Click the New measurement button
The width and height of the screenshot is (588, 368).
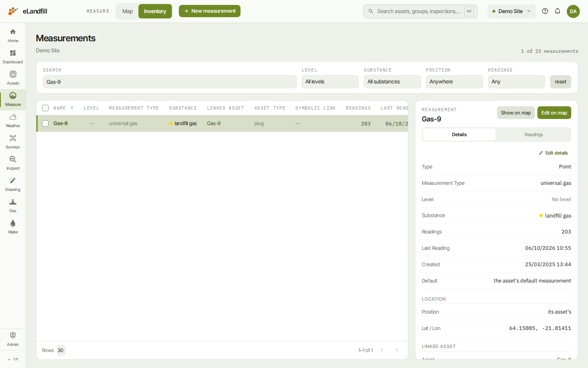(x=209, y=11)
